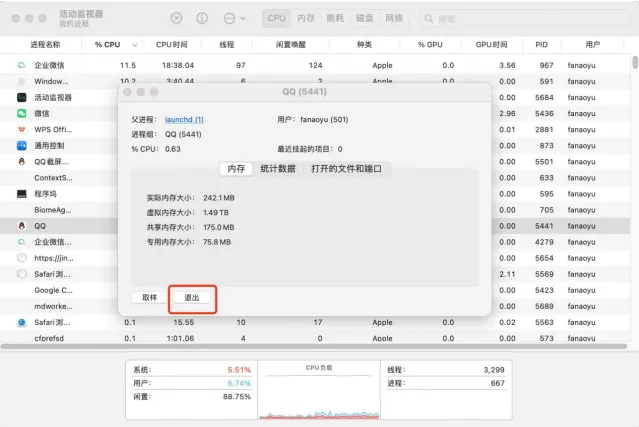Click the Safari compass icon near bottom
The image size is (639, 427).
pos(22,322)
